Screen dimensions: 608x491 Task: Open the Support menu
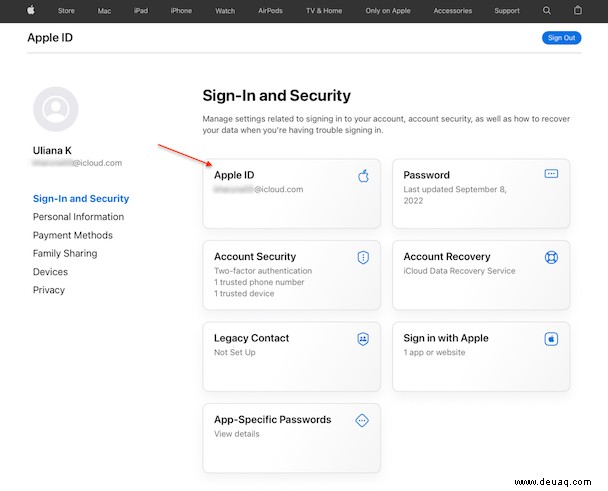click(x=507, y=11)
